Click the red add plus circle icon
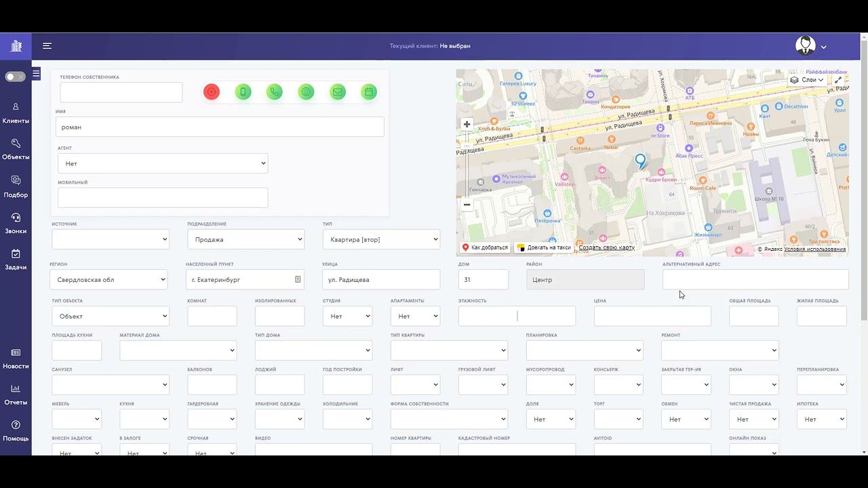This screenshot has height=488, width=868. 212,91
